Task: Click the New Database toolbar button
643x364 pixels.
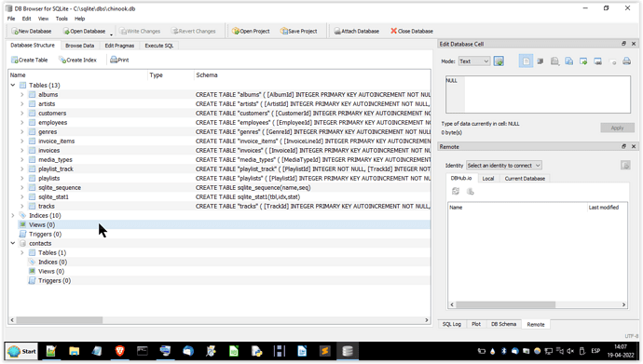Action: point(32,31)
